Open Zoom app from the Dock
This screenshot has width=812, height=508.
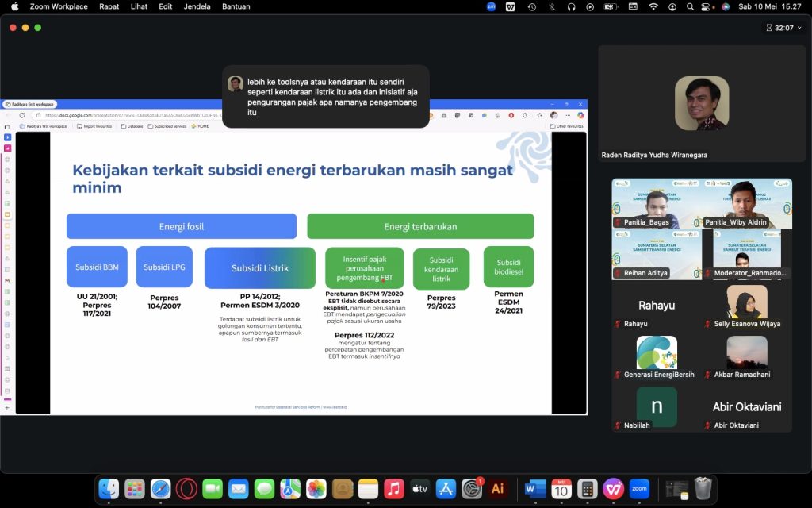(x=639, y=489)
